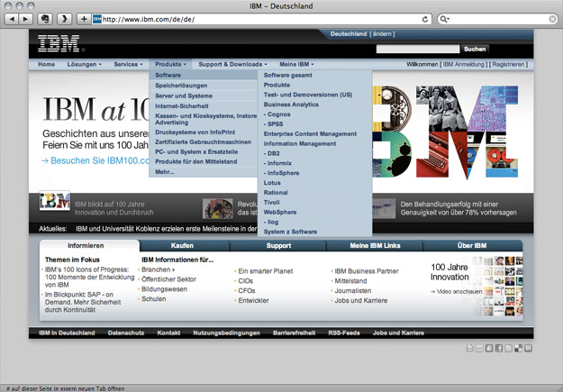Click the magnifier in the browser search box
563x392 pixels.
(444, 19)
